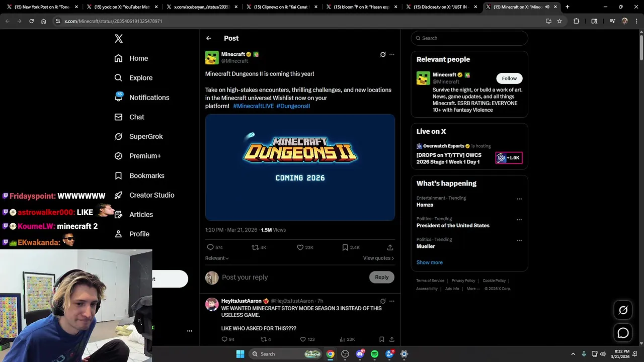Open more options on HeyItsJustAaron reply
This screenshot has height=362, width=644.
392,301
